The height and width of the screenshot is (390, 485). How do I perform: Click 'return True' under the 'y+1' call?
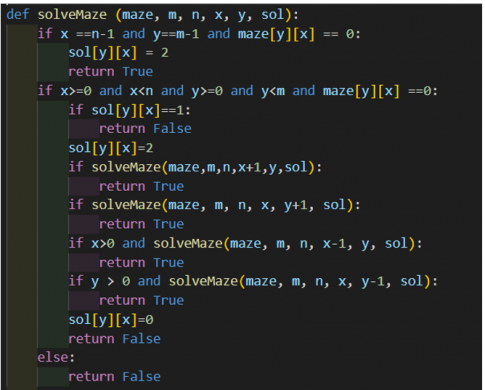pyautogui.click(x=141, y=224)
